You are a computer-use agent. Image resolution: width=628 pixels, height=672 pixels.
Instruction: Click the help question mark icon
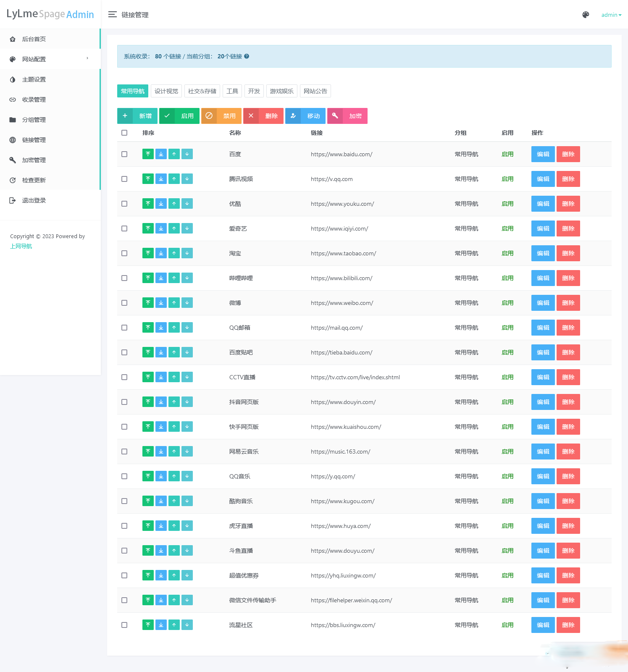[x=247, y=56]
